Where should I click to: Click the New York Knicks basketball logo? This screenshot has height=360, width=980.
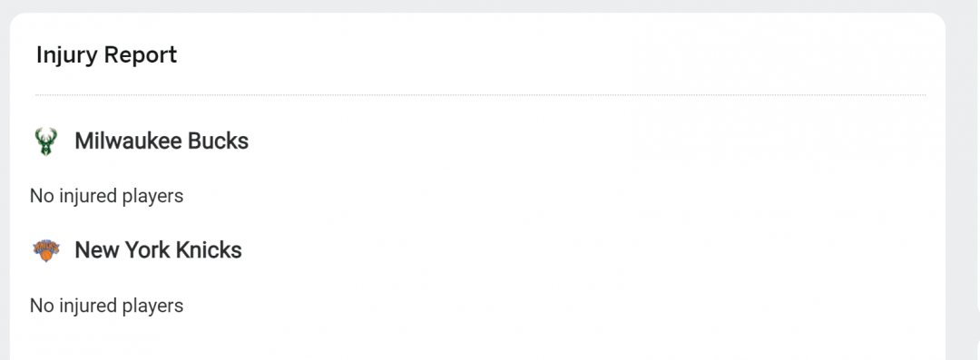pyautogui.click(x=45, y=250)
